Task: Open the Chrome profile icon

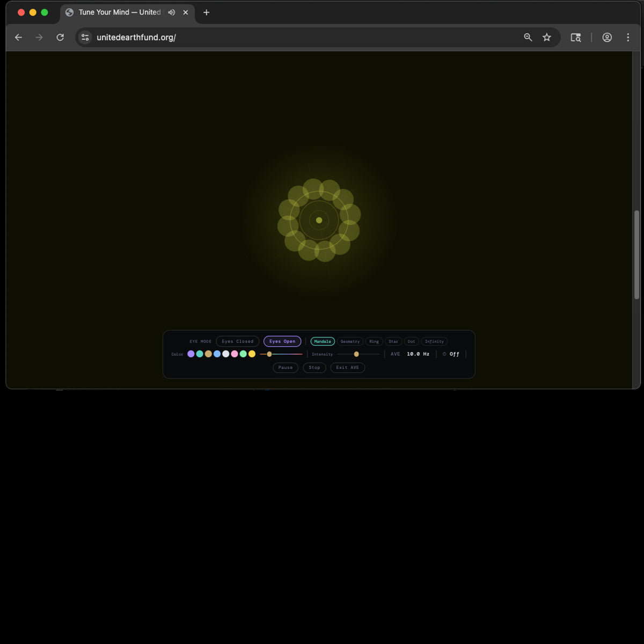Action: (x=607, y=38)
